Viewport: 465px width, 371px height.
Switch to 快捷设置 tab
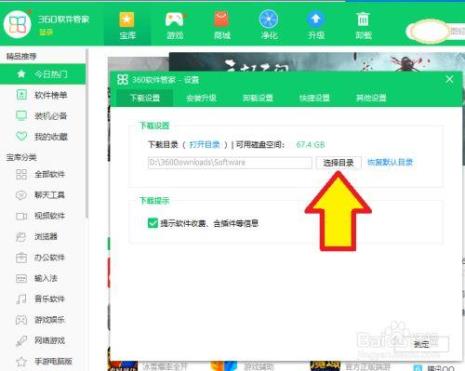pos(314,98)
